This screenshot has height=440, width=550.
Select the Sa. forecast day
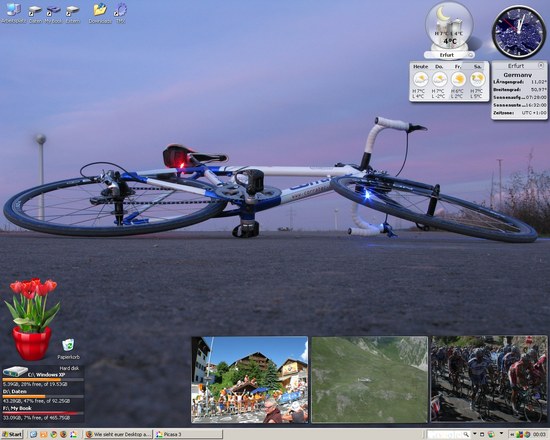pos(477,81)
